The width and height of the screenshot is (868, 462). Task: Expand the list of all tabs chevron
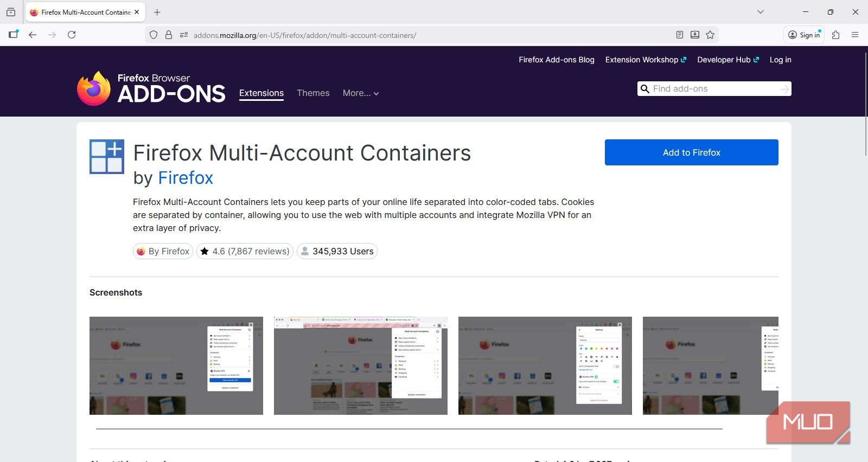click(x=761, y=12)
